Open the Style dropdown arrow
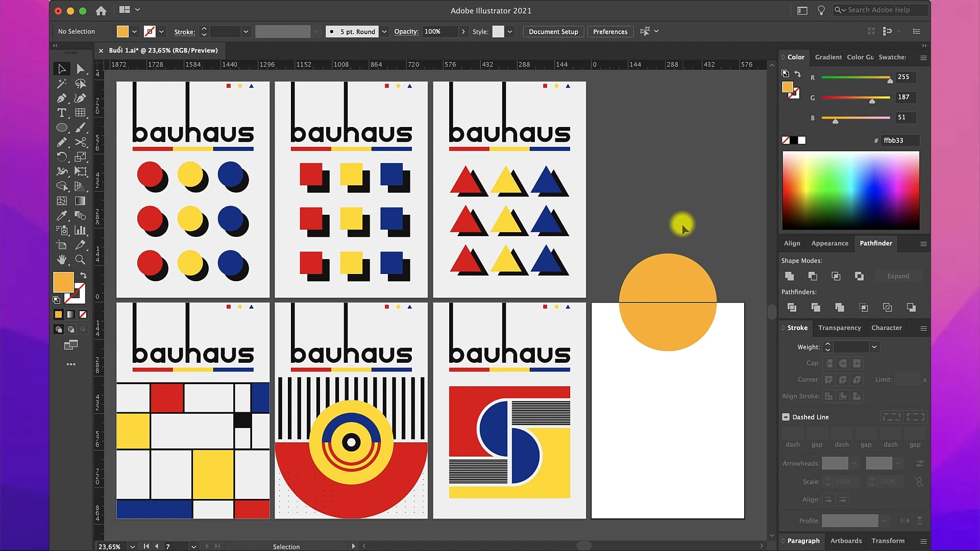Viewport: 980px width, 551px height. coord(509,32)
